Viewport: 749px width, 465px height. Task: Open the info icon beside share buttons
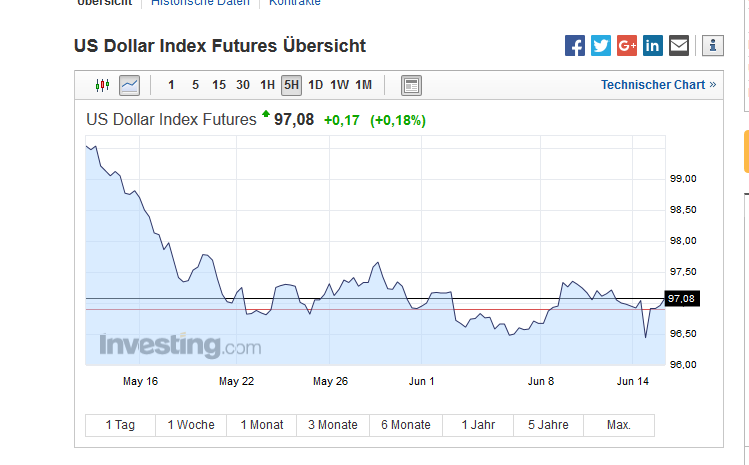click(x=712, y=45)
